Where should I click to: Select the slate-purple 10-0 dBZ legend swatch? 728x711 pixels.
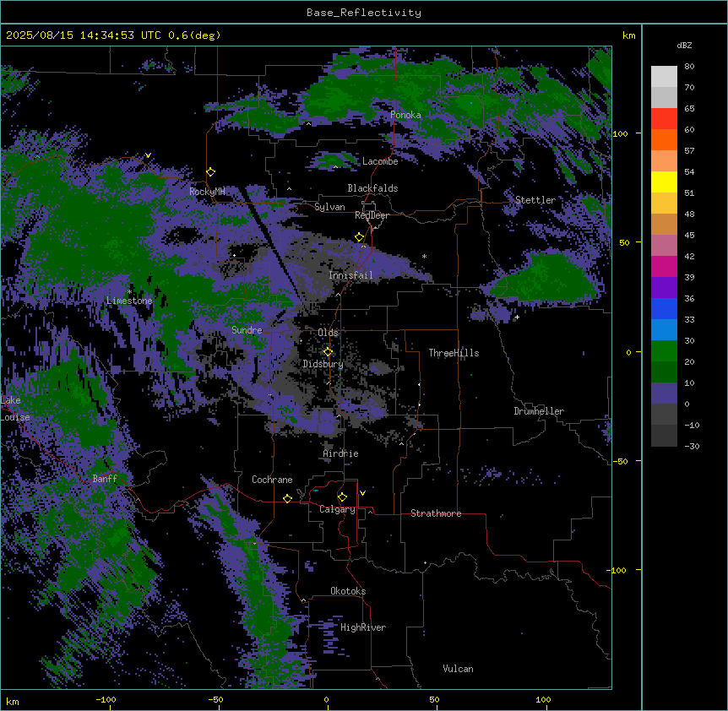[664, 393]
